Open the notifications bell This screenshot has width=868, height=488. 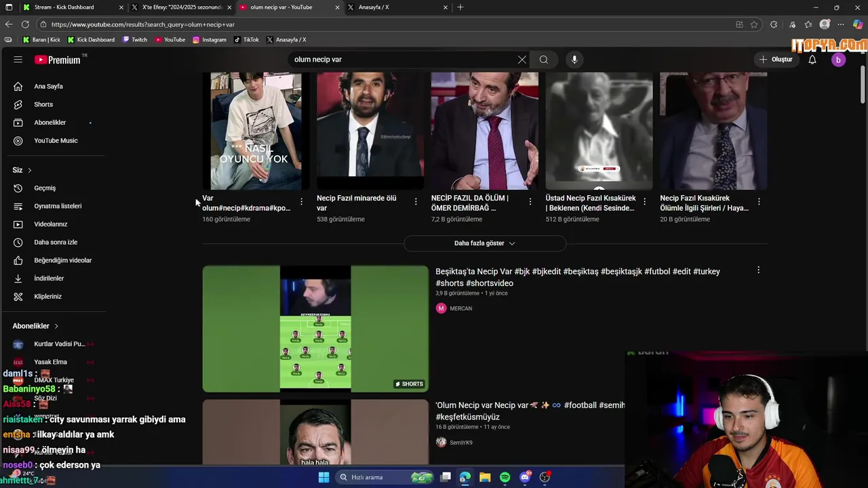pos(812,60)
